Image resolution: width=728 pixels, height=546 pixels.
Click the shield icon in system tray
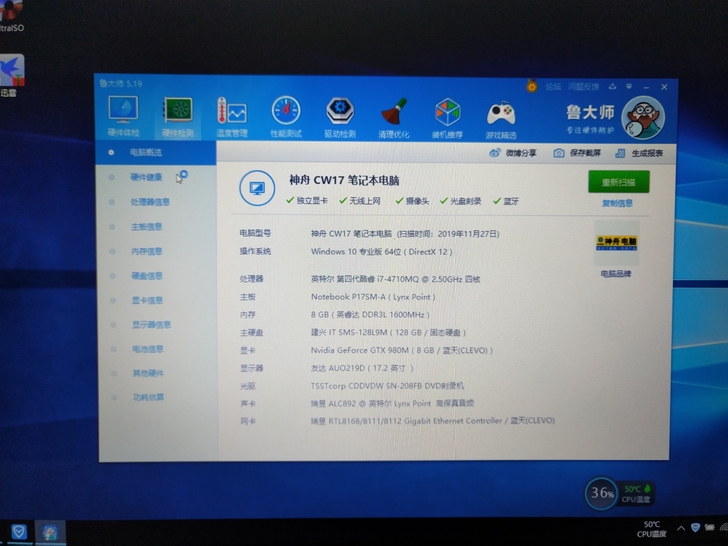pyautogui.click(x=696, y=527)
